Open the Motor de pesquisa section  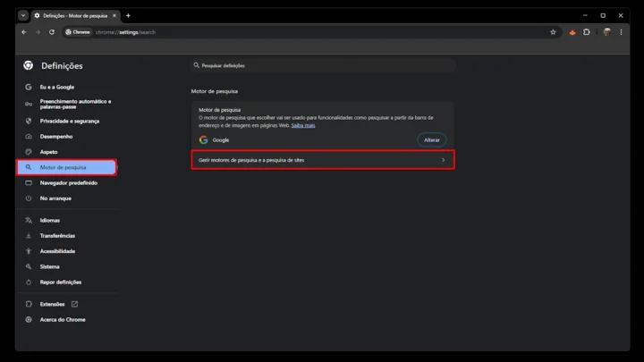tap(65, 167)
